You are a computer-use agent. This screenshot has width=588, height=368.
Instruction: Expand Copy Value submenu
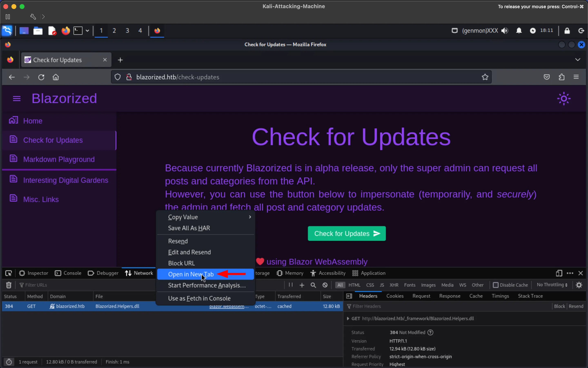tap(206, 217)
